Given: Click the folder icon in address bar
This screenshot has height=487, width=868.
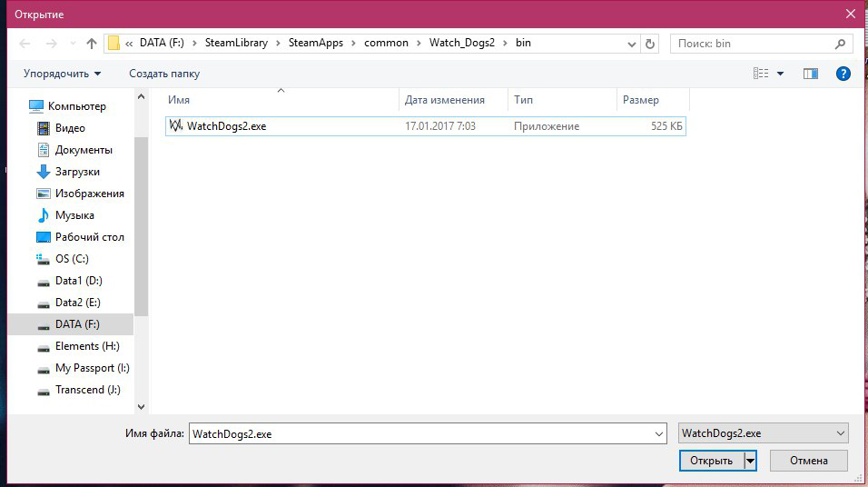Looking at the screenshot, I should tap(113, 44).
